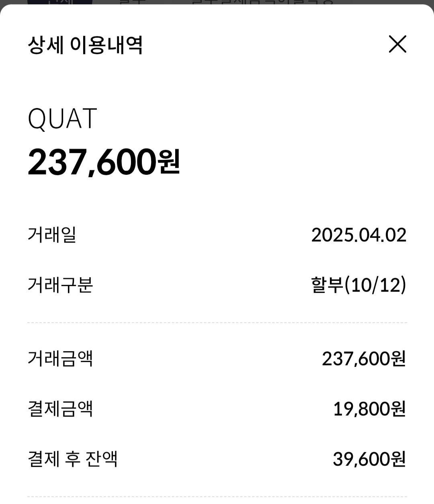Click the 거래일 label

pos(52,235)
